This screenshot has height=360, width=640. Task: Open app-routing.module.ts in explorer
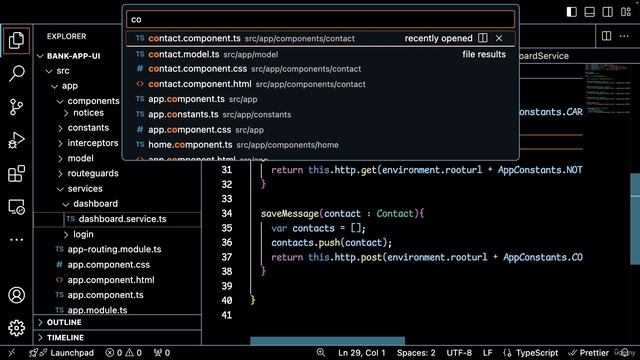[x=118, y=249]
